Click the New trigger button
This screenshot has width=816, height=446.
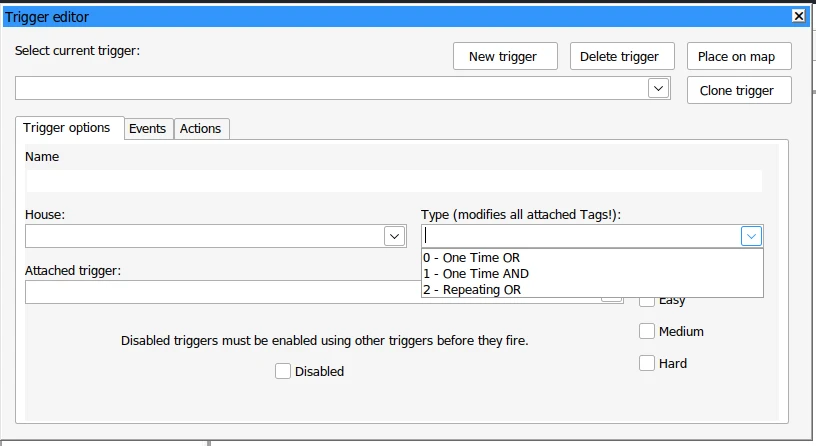click(503, 57)
